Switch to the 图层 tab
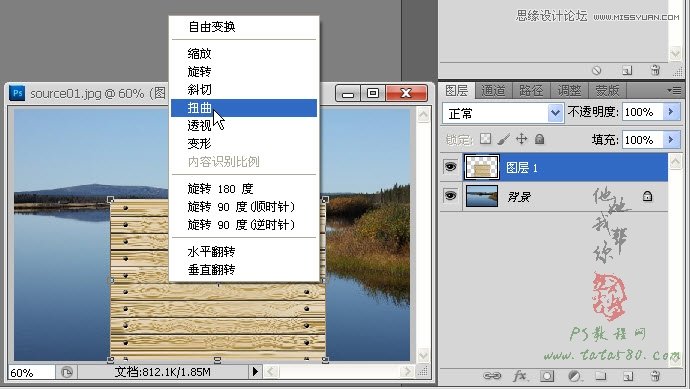 coord(456,90)
